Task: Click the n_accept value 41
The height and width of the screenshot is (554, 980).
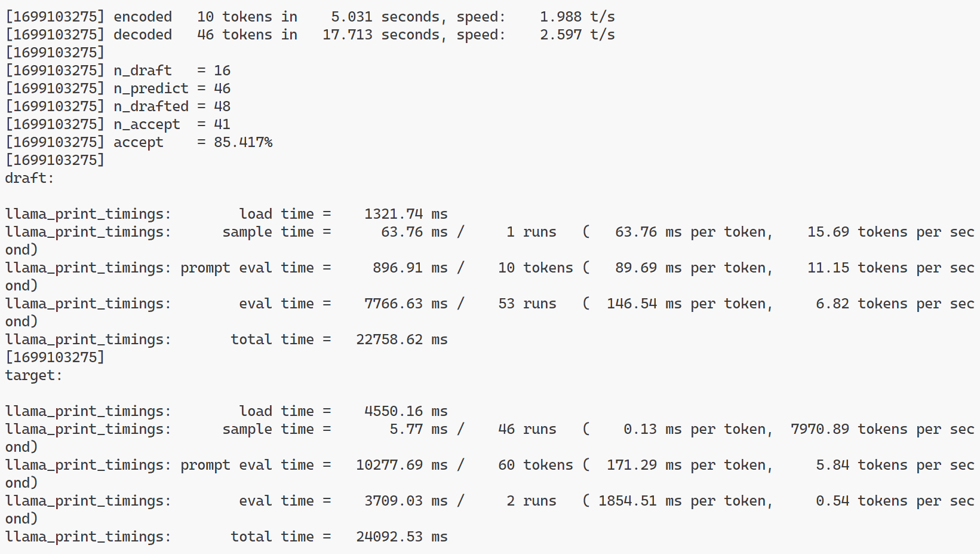Action: point(222,124)
